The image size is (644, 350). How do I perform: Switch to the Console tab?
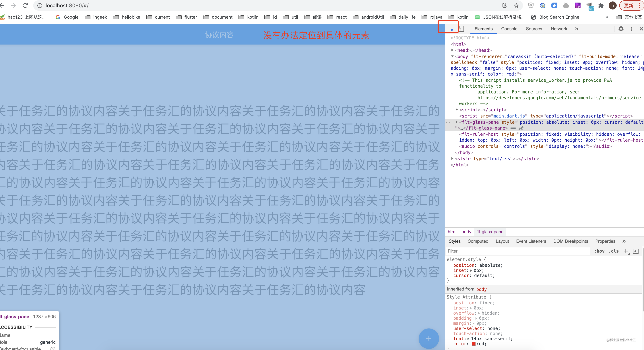(x=509, y=29)
